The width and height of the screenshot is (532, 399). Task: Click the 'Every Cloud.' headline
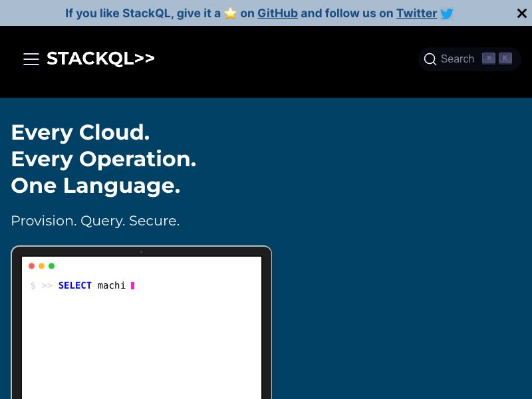click(80, 132)
